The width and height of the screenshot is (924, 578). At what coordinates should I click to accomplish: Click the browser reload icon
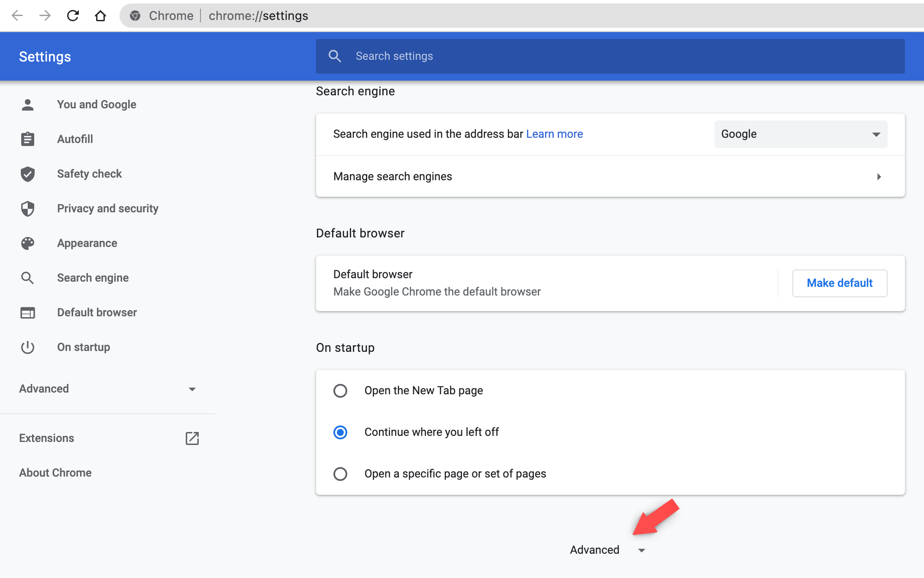(73, 16)
